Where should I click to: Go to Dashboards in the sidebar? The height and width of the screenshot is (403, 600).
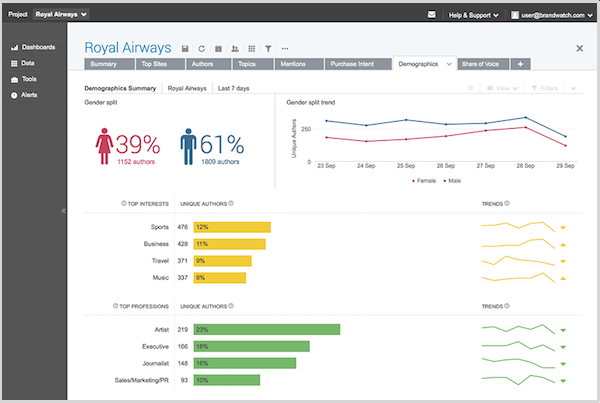[x=33, y=47]
